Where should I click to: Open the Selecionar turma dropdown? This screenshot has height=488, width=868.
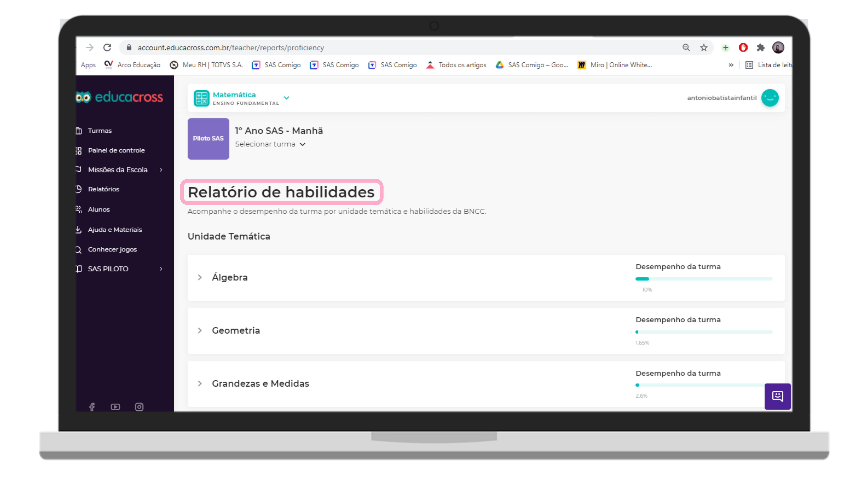(x=270, y=144)
